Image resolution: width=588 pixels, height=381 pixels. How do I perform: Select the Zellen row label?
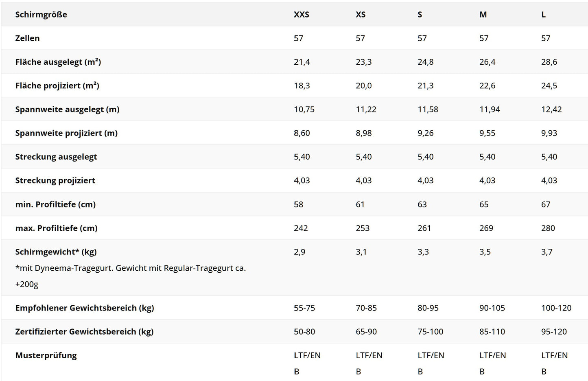(x=27, y=38)
